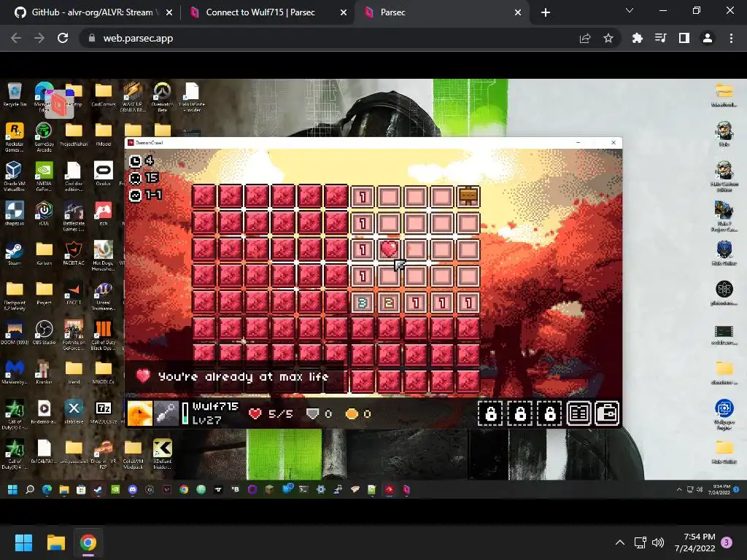747x560 pixels.
Task: Open the OBS Studio desktop shortcut
Action: pos(44,332)
